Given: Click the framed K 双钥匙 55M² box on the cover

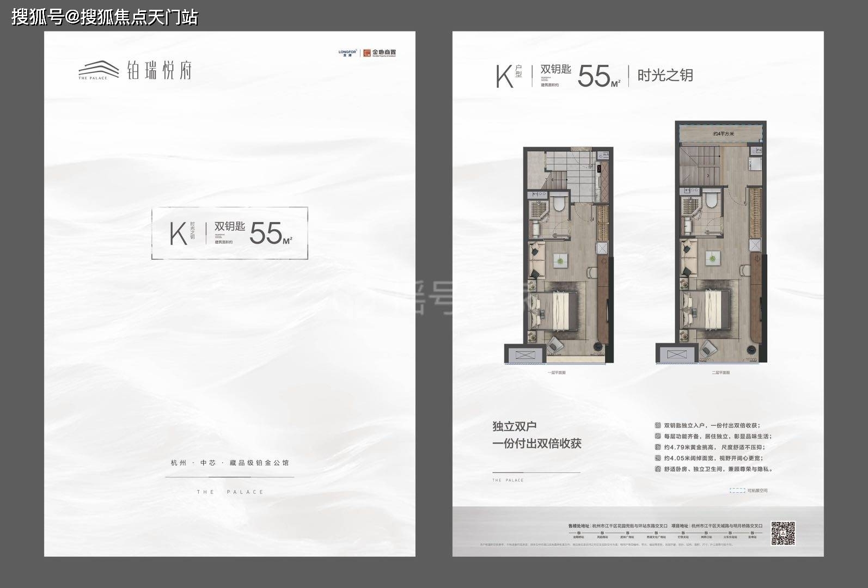Looking at the screenshot, I should tap(230, 233).
